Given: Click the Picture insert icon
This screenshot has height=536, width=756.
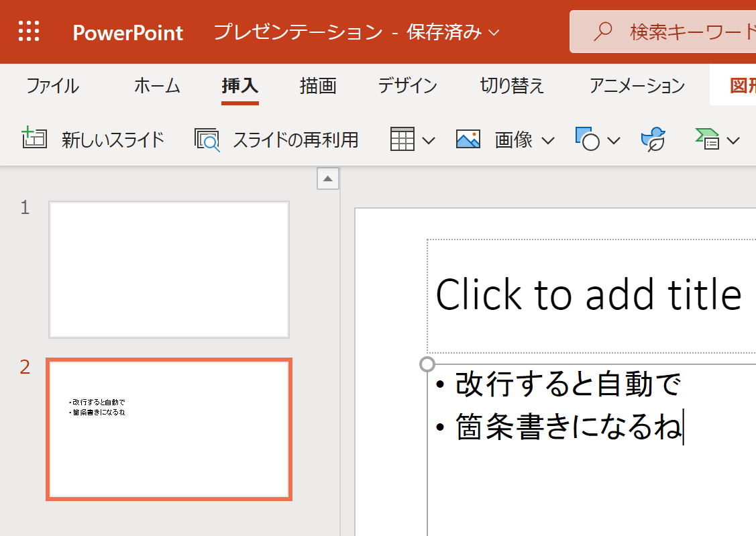Looking at the screenshot, I should click(x=468, y=140).
